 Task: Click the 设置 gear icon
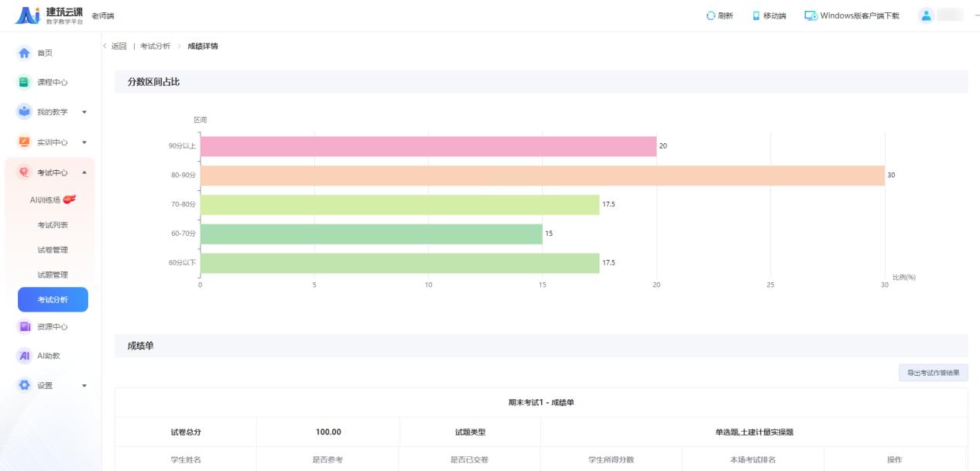pyautogui.click(x=23, y=385)
